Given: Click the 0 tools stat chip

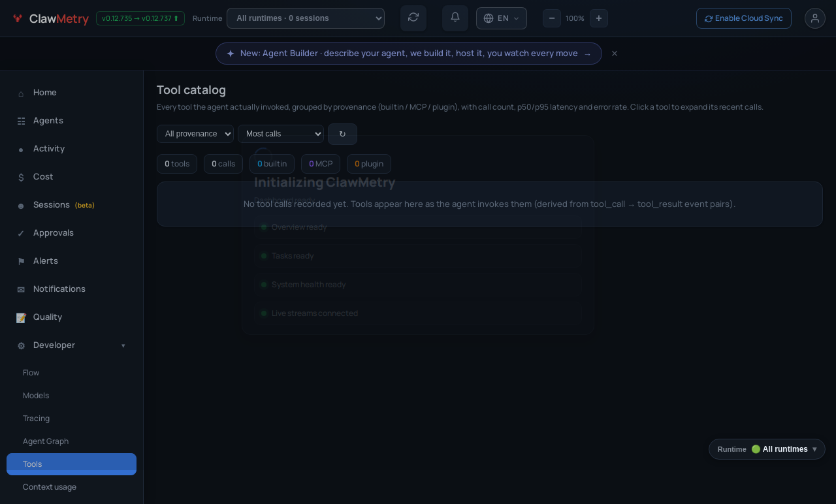Looking at the screenshot, I should pyautogui.click(x=177, y=164).
